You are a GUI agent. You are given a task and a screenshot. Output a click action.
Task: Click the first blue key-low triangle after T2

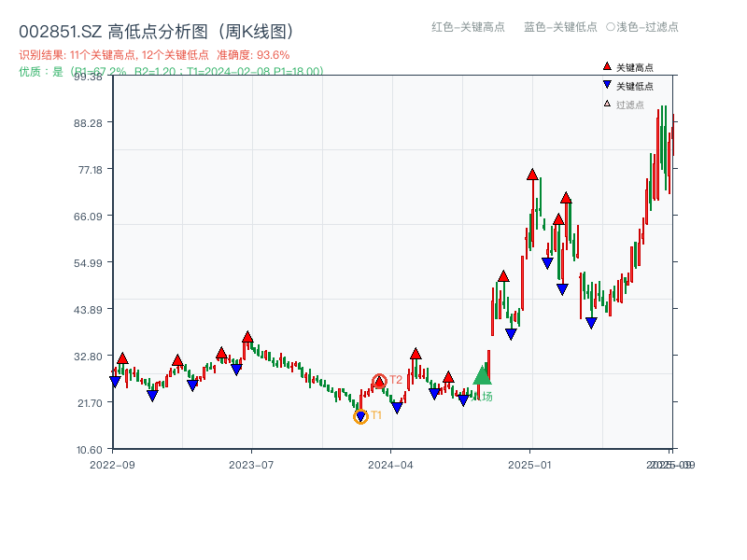[397, 408]
